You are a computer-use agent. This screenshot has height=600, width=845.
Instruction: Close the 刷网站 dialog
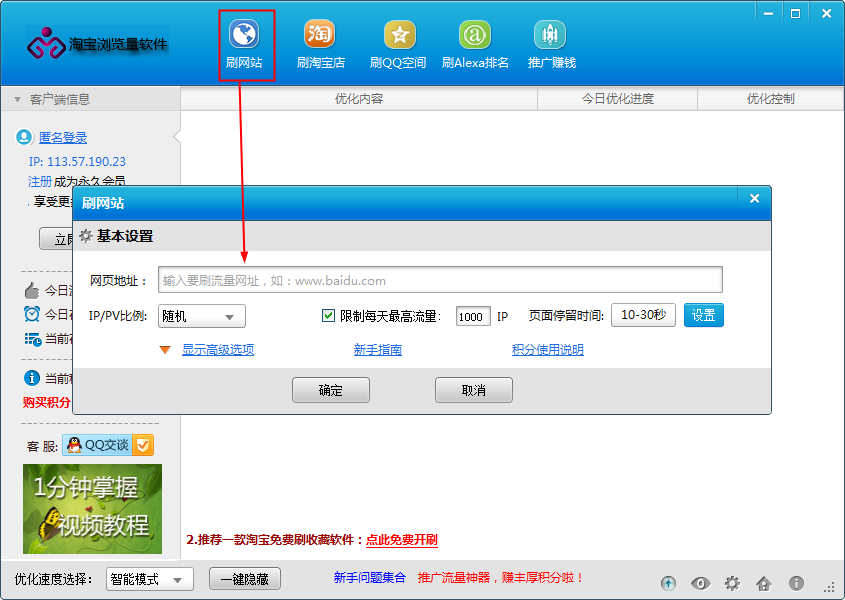coord(754,198)
